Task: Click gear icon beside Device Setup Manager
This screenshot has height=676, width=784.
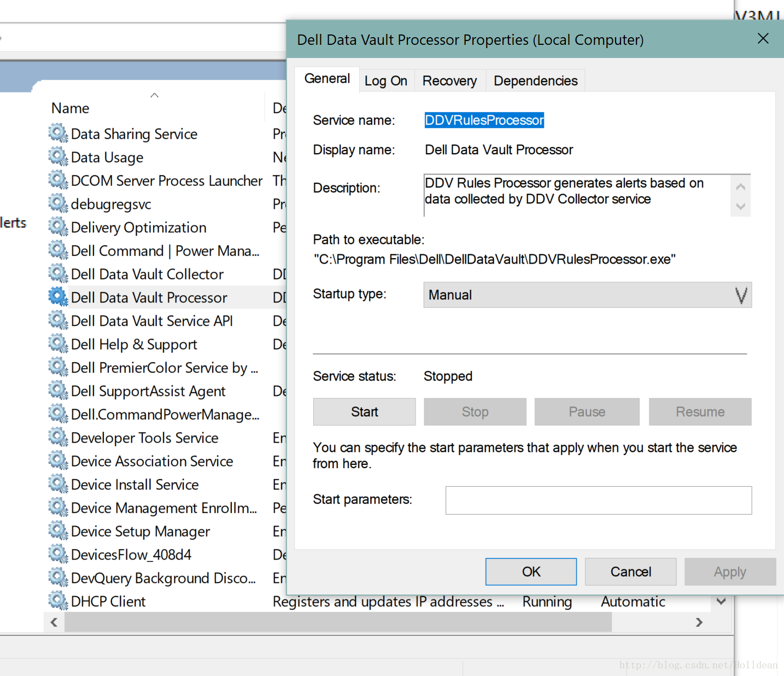Action: 58,531
